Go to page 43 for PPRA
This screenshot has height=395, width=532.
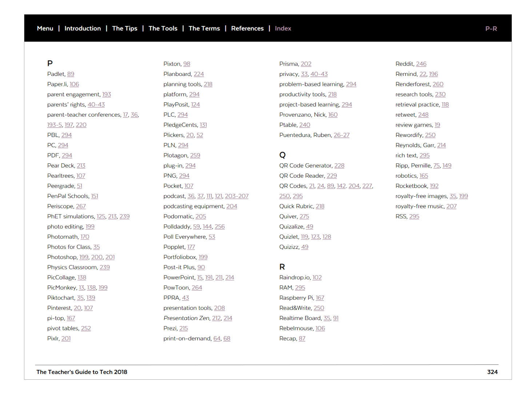point(185,298)
